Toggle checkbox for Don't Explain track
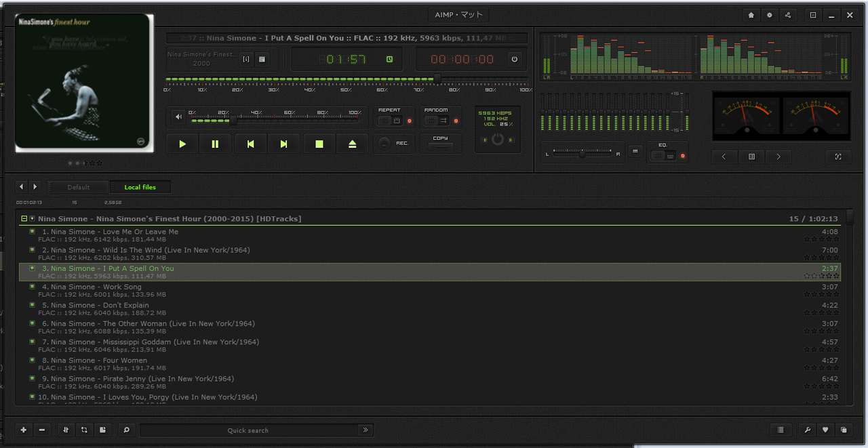Image resolution: width=868 pixels, height=448 pixels. pyautogui.click(x=32, y=305)
